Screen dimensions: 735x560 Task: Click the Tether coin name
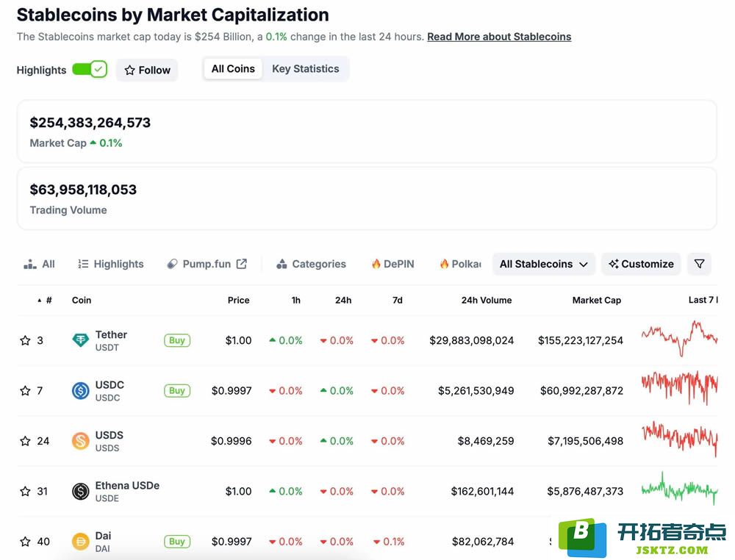[x=111, y=334]
